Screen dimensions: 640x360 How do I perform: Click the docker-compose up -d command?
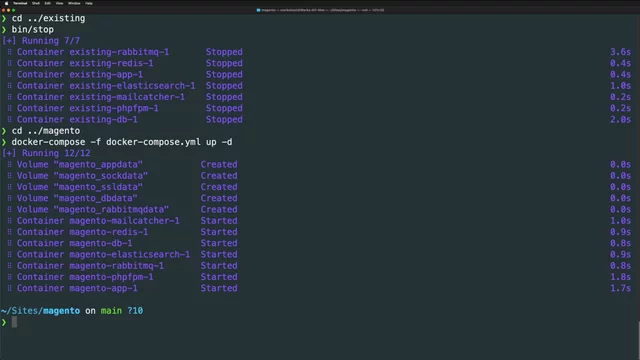pos(122,142)
